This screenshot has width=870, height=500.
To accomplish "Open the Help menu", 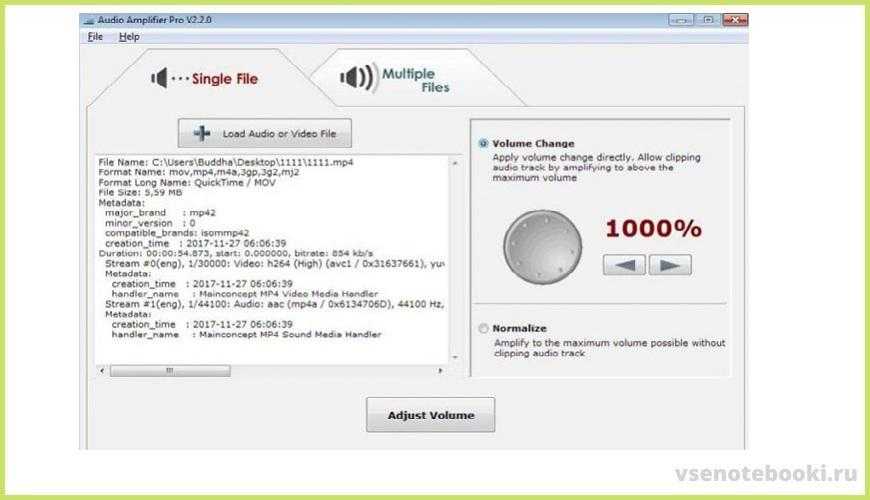I will pyautogui.click(x=129, y=37).
